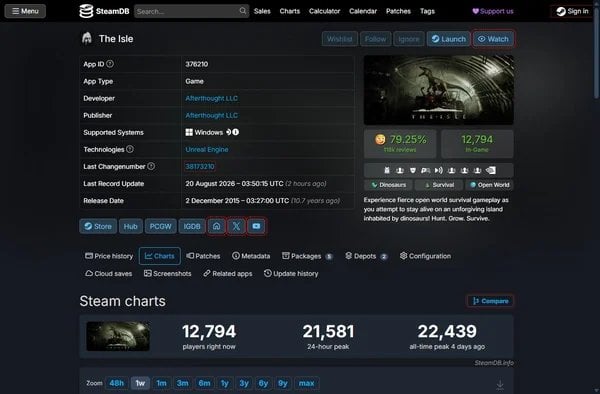Open the Sales page
Image resolution: width=600 pixels, height=394 pixels.
tap(262, 11)
